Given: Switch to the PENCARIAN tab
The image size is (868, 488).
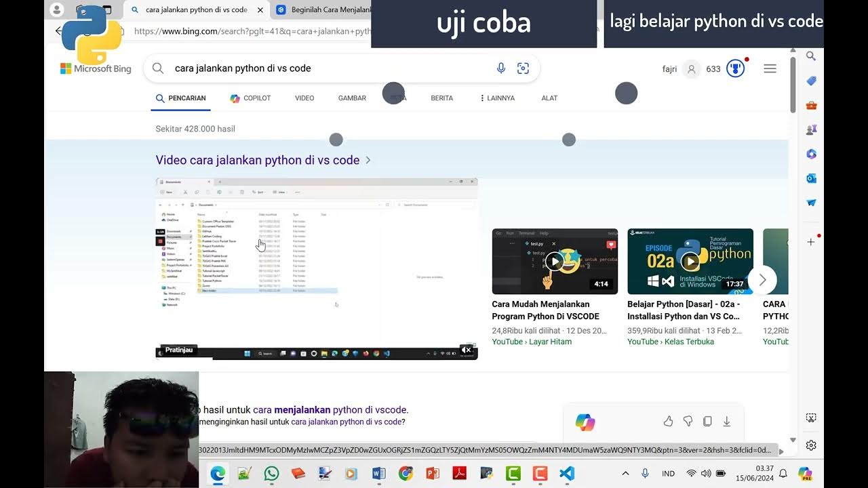Looking at the screenshot, I should coord(180,98).
